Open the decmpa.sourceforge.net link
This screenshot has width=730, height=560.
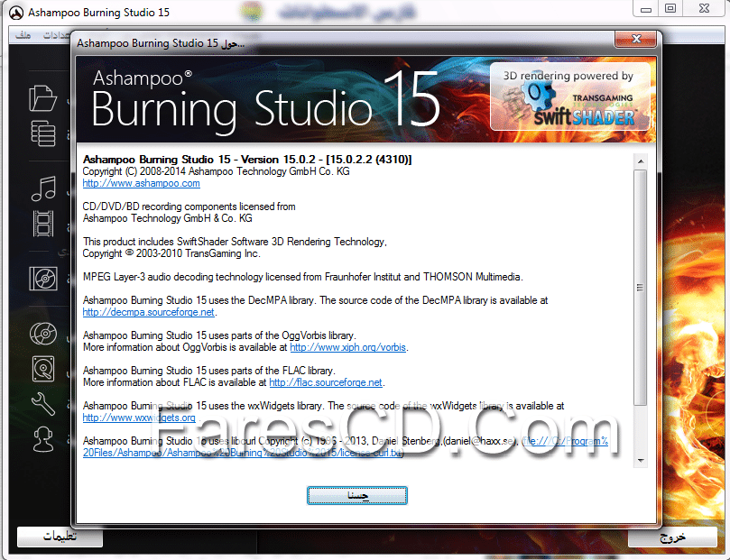149,312
